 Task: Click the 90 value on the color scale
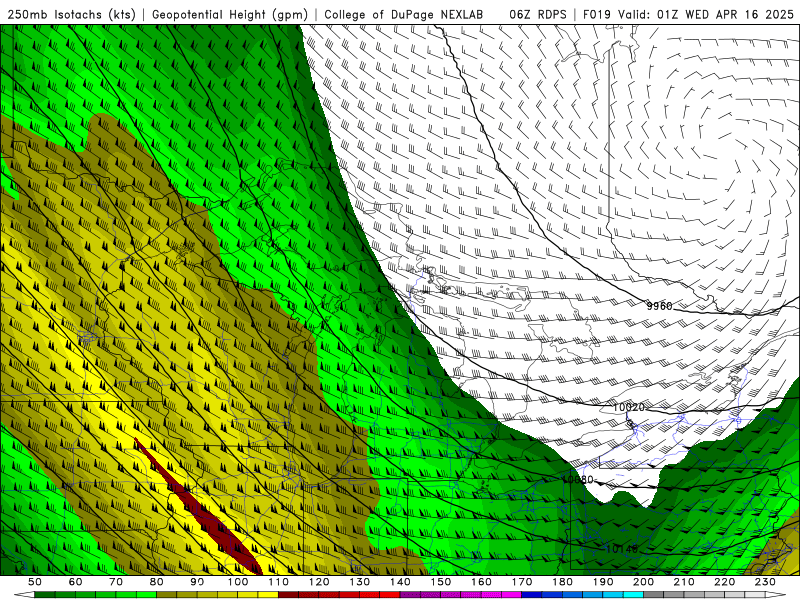(x=197, y=582)
